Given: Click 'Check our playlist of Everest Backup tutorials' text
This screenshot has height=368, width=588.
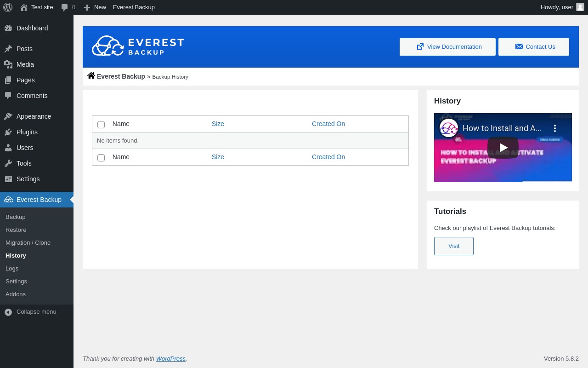Looking at the screenshot, I should click(495, 228).
